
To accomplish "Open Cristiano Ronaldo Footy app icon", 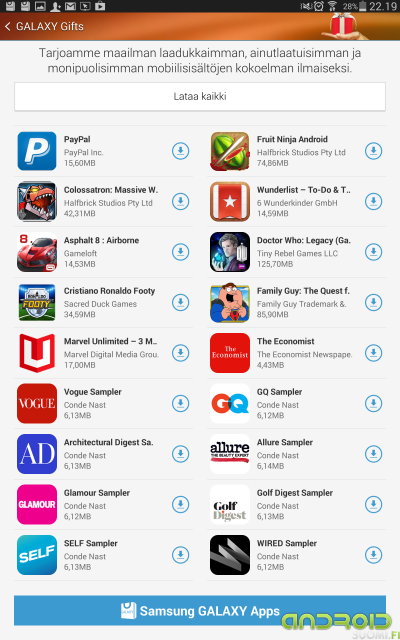I will 37,302.
